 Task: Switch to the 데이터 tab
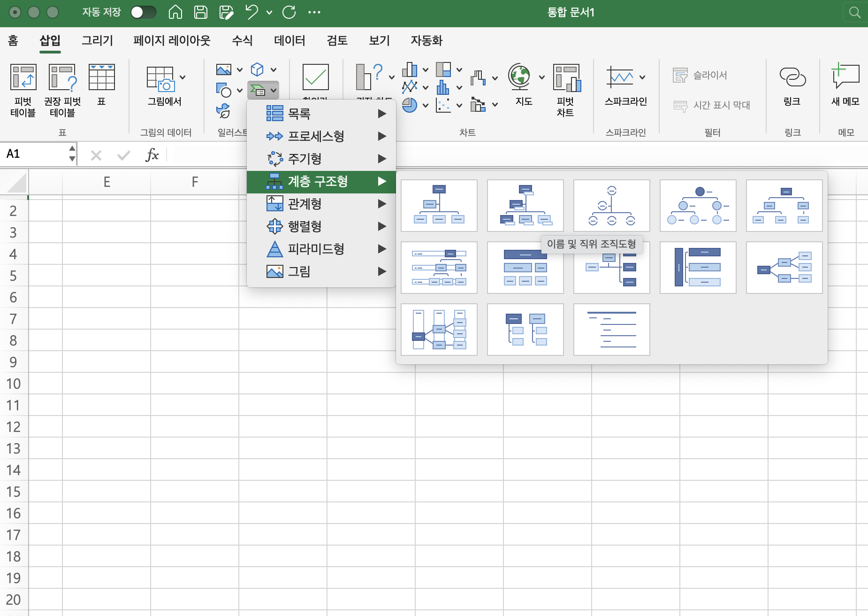point(289,41)
